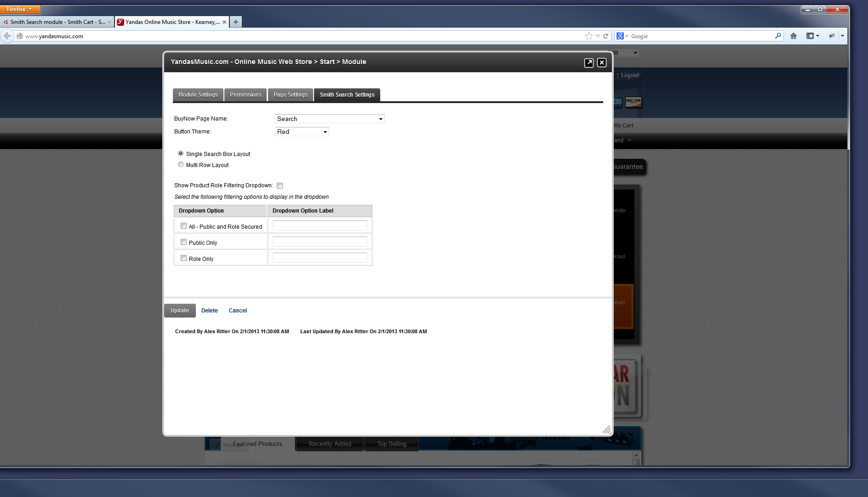Click the Logout link behind the dialog
Image resolution: width=868 pixels, height=497 pixels.
630,75
